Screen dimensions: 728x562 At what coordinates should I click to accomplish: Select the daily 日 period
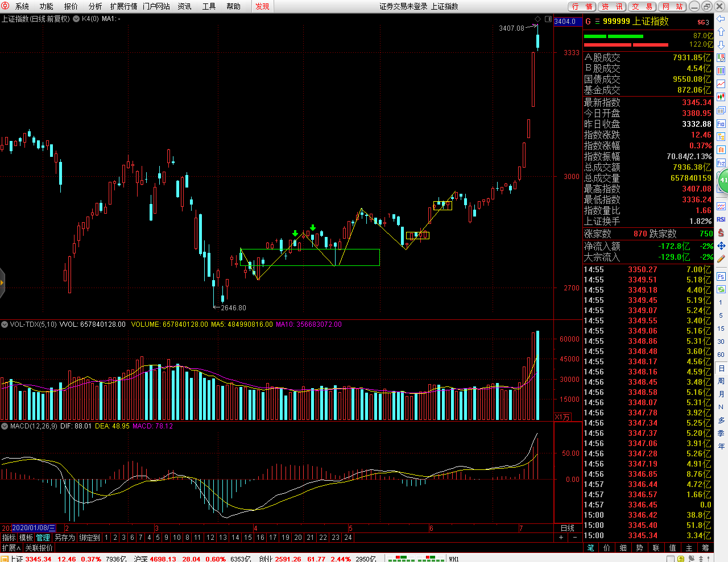point(721,368)
